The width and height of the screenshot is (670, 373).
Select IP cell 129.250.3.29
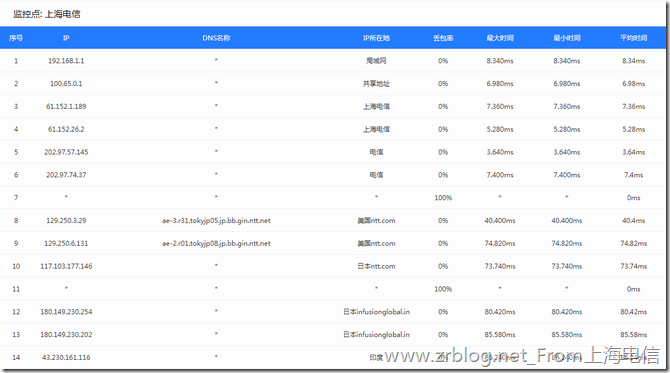pos(66,220)
